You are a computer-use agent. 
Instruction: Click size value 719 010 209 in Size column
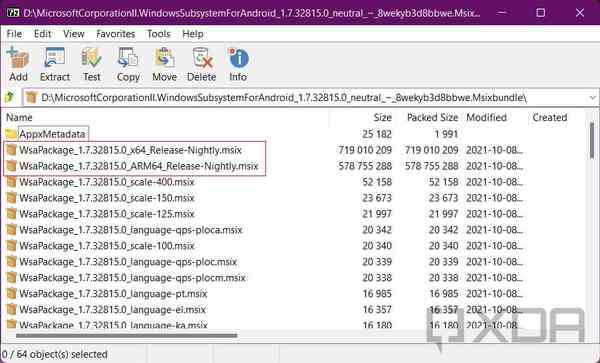coord(365,150)
